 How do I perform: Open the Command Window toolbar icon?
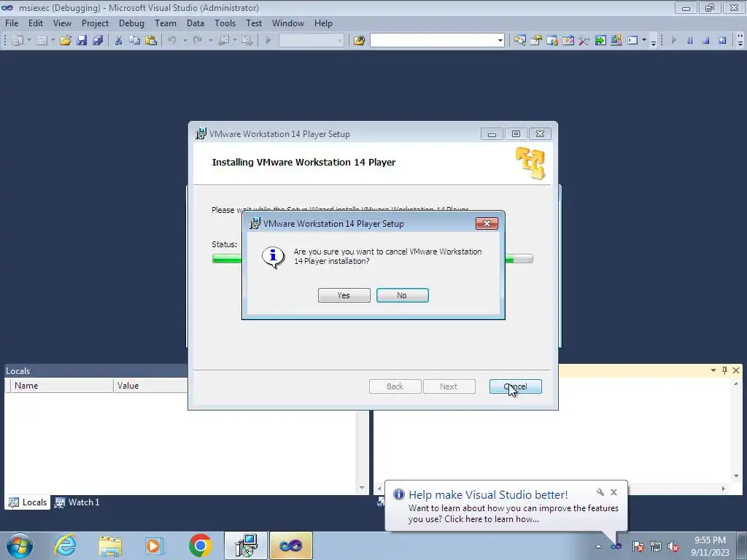pos(632,41)
